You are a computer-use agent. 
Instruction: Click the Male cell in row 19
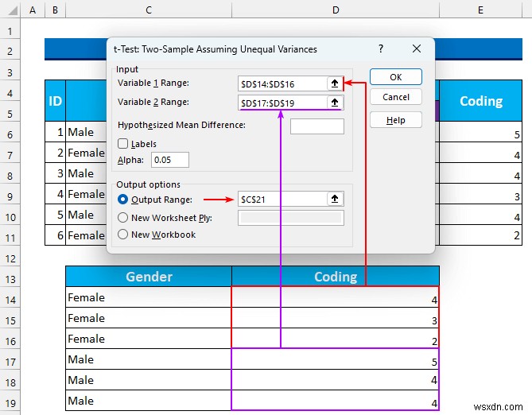pyautogui.click(x=149, y=401)
